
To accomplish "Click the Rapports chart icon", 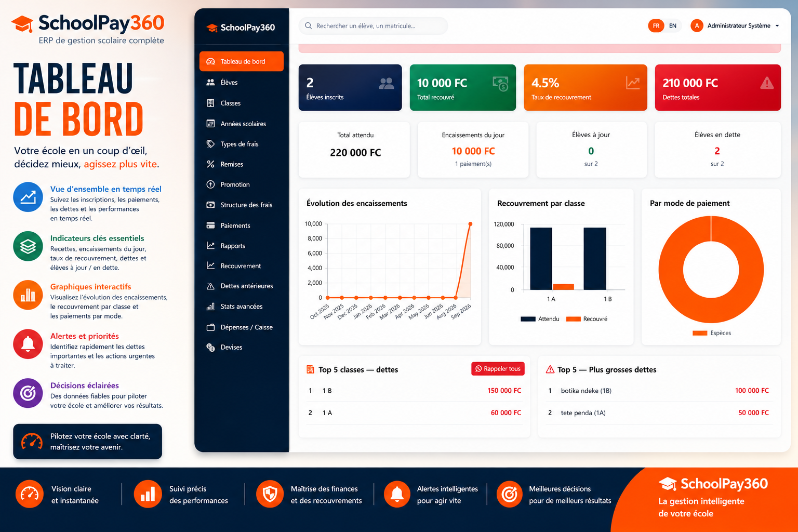I will pyautogui.click(x=210, y=246).
